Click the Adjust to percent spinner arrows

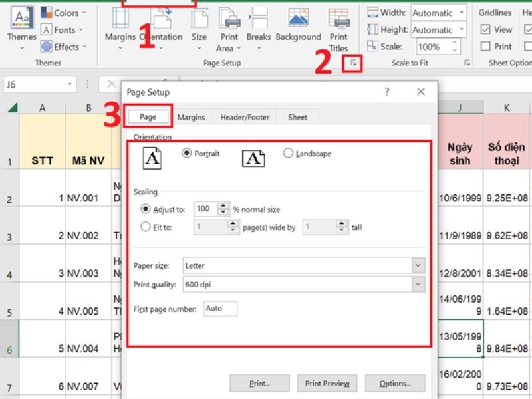[x=223, y=209]
